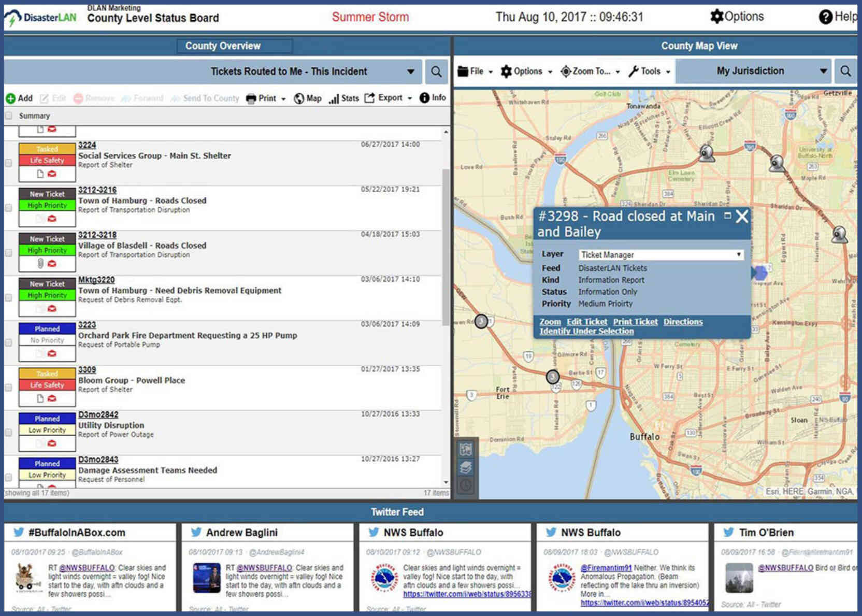Click the ticket list search magnifier
Image resolution: width=862 pixels, height=616 pixels.
click(x=436, y=71)
